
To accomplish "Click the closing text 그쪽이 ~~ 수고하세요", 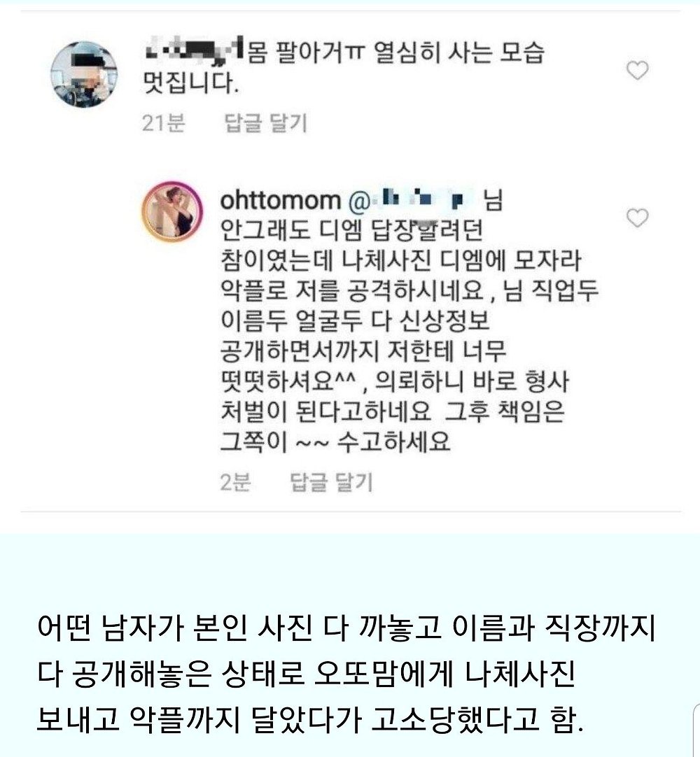I will pos(335,441).
